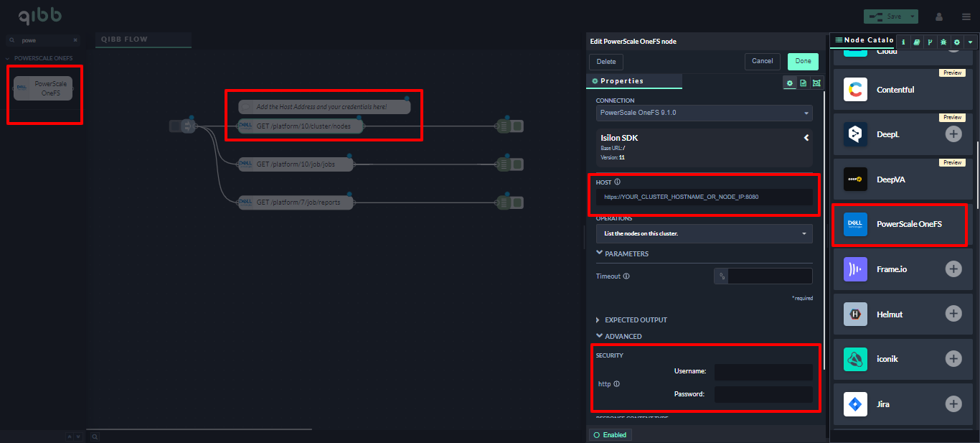Collapse the Advanced section
Image resolution: width=980 pixels, height=443 pixels.
pyautogui.click(x=623, y=337)
